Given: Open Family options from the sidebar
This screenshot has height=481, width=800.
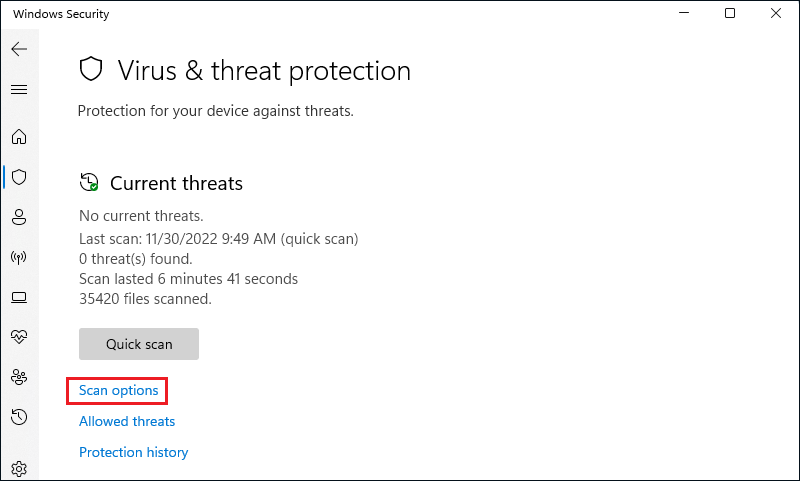Looking at the screenshot, I should (x=19, y=377).
